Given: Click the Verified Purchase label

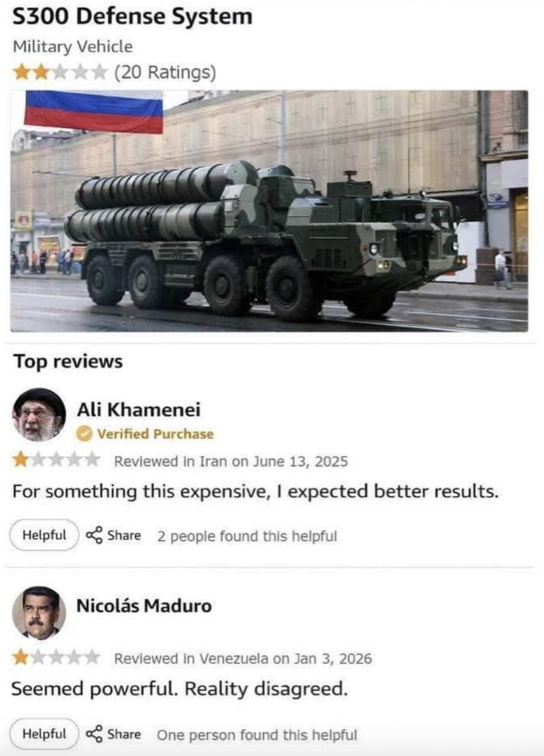Looking at the screenshot, I should click(x=155, y=434).
